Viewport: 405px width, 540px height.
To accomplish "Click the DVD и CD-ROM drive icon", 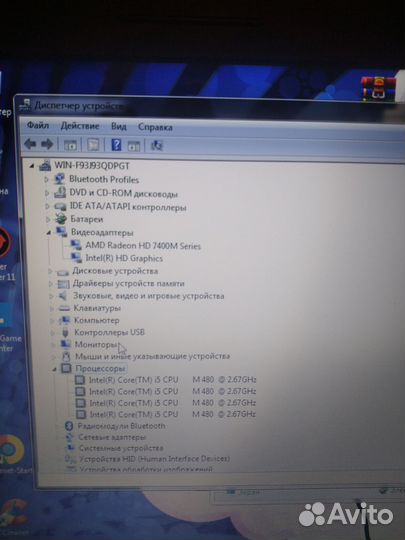I will point(60,192).
